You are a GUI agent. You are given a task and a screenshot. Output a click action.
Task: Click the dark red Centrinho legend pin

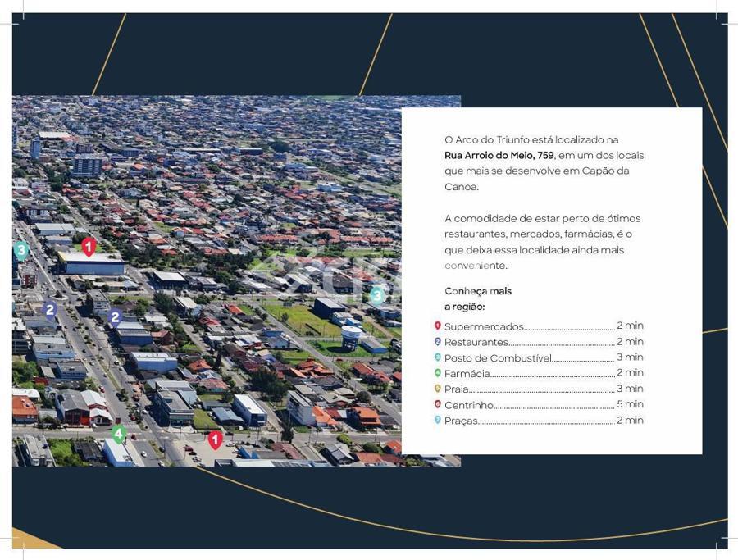[x=437, y=404]
